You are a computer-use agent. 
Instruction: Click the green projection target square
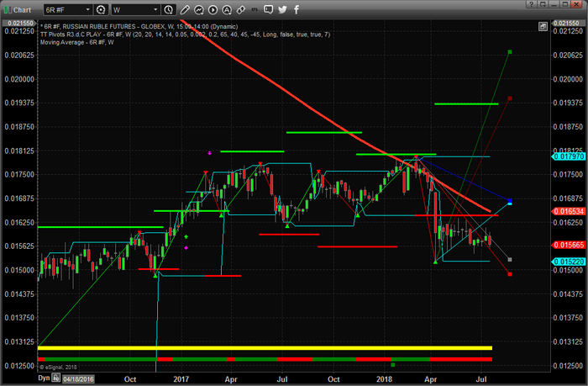tap(510, 52)
